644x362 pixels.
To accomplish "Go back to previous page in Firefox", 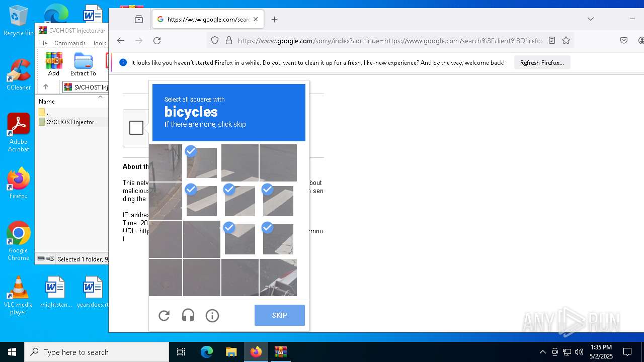I will tap(121, 41).
